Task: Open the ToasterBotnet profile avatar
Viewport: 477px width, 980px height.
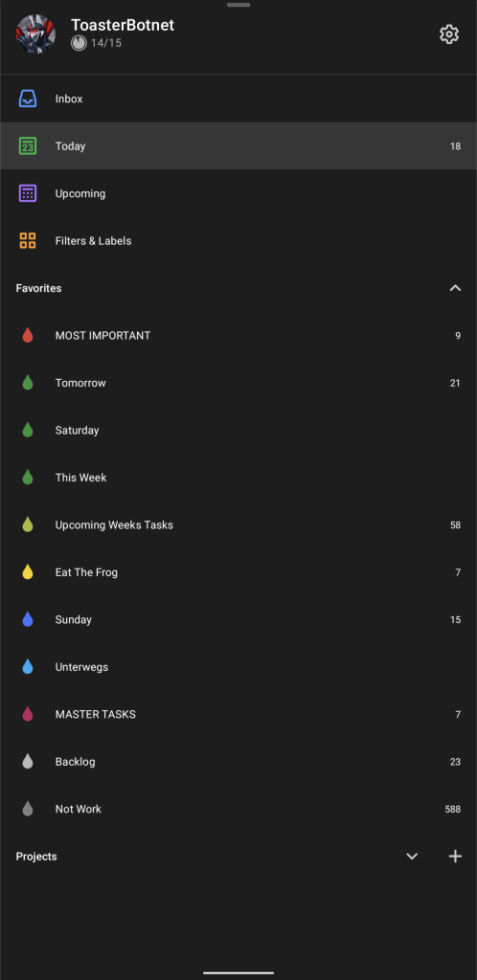Action: [x=35, y=34]
